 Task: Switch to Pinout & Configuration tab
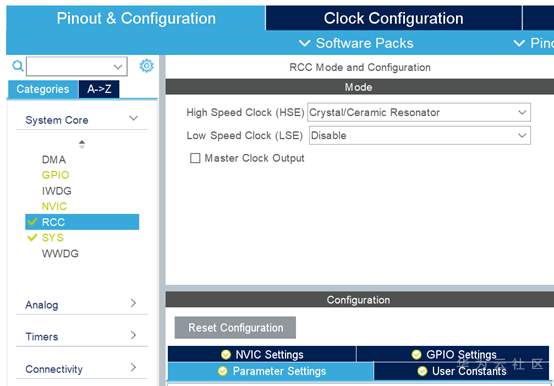pos(136,18)
